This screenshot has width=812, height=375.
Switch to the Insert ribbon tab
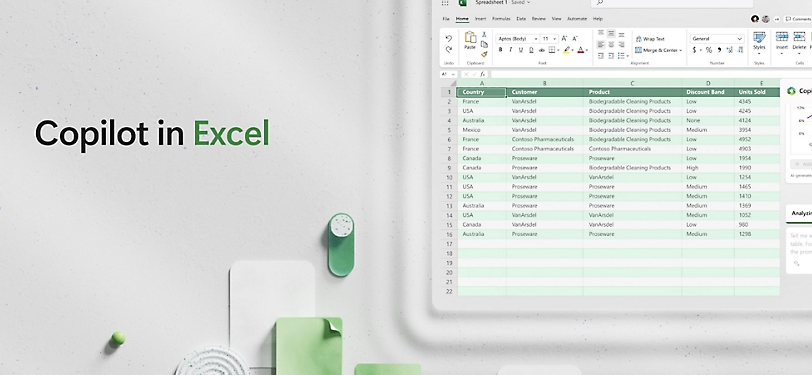click(x=481, y=19)
